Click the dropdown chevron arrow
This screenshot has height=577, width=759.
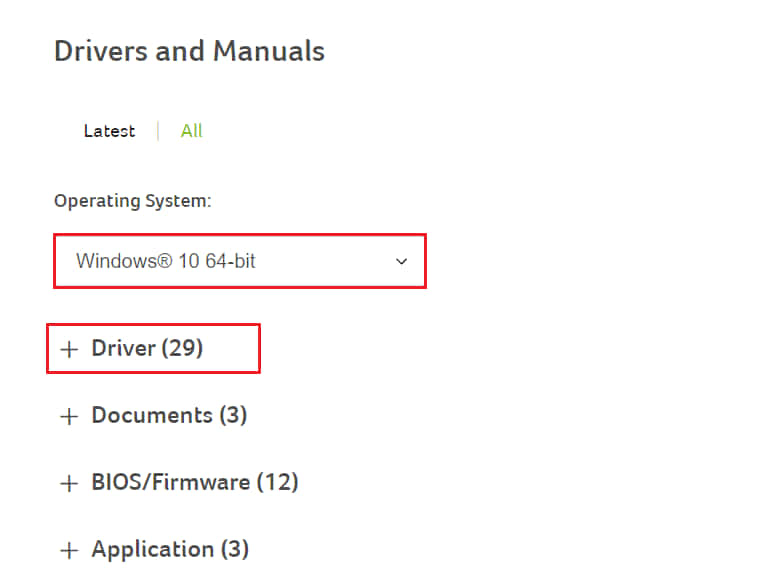401,261
